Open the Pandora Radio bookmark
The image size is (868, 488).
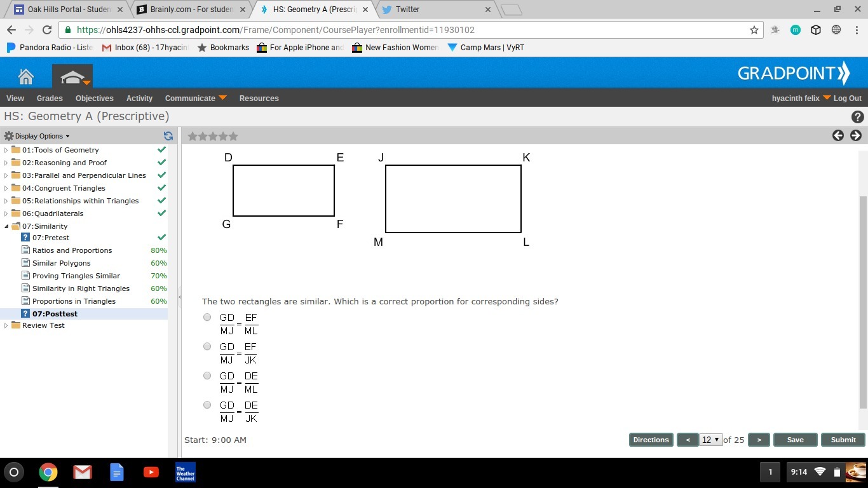[x=50, y=48]
